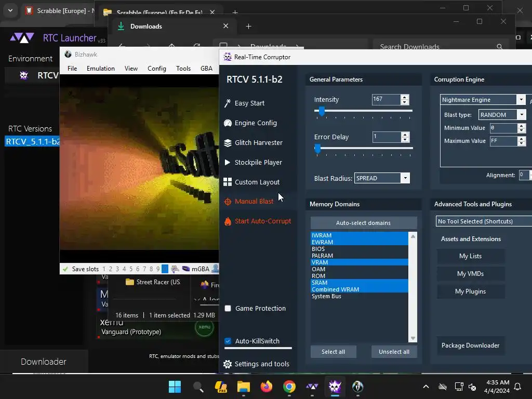
Task: Click the game controller icon in Bizhawk status bar
Action: tap(175, 269)
